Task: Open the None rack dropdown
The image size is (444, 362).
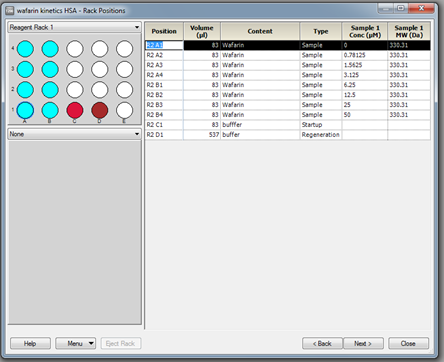Action: (74, 134)
